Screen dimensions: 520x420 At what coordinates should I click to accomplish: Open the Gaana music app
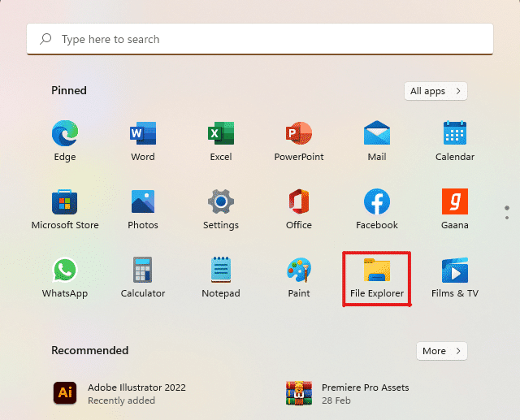pos(455,209)
